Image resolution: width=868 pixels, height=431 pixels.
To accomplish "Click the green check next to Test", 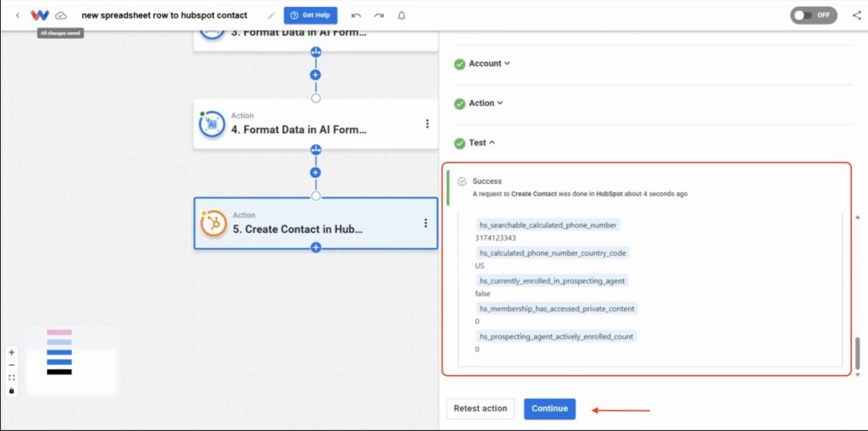I will click(459, 143).
